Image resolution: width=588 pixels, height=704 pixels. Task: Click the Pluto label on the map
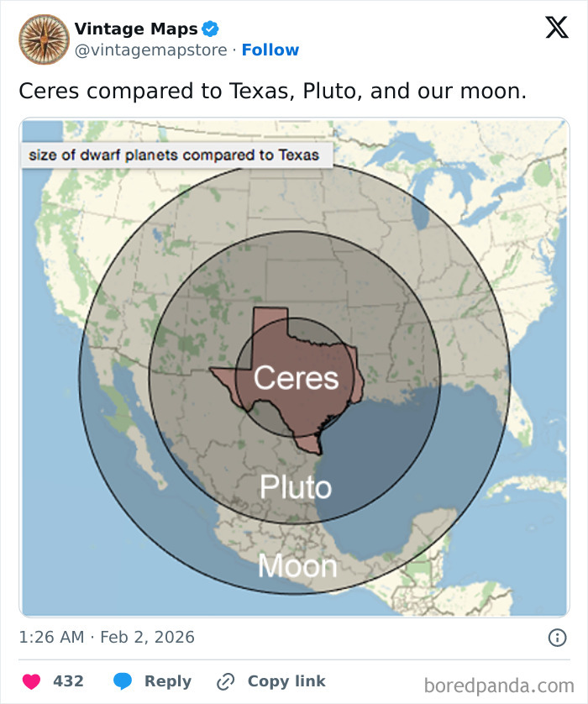point(297,487)
